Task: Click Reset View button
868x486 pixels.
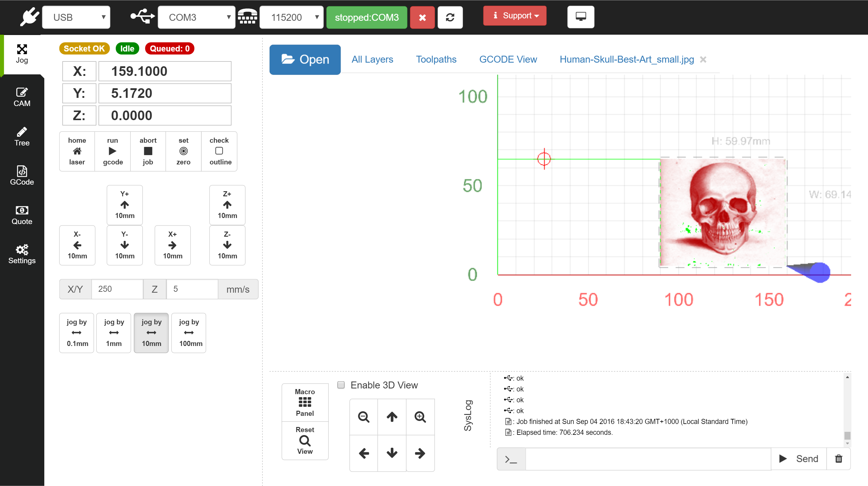Action: (305, 441)
